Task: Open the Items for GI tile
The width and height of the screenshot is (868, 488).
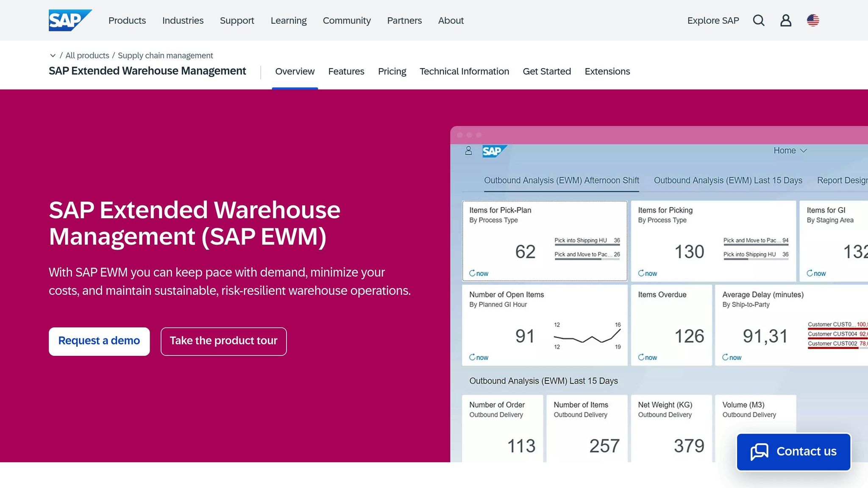Action: coord(834,241)
